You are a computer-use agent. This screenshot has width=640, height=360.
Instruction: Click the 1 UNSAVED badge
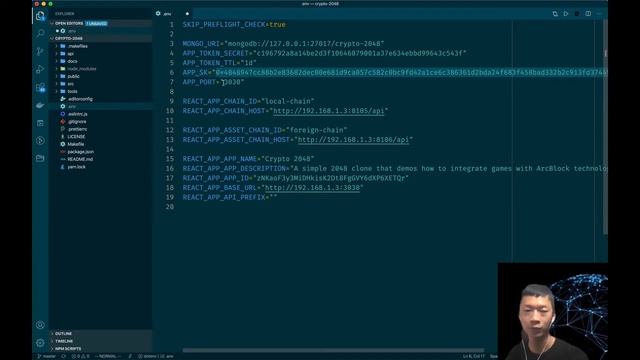coord(97,23)
